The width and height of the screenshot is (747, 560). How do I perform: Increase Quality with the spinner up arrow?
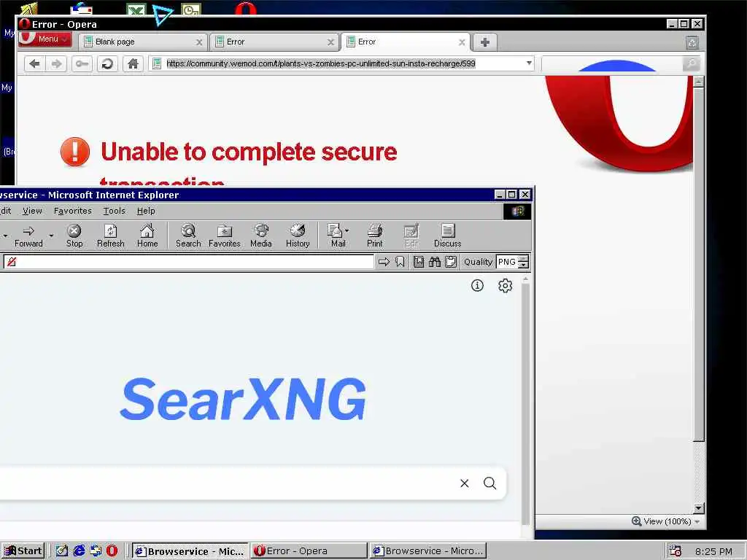click(524, 258)
